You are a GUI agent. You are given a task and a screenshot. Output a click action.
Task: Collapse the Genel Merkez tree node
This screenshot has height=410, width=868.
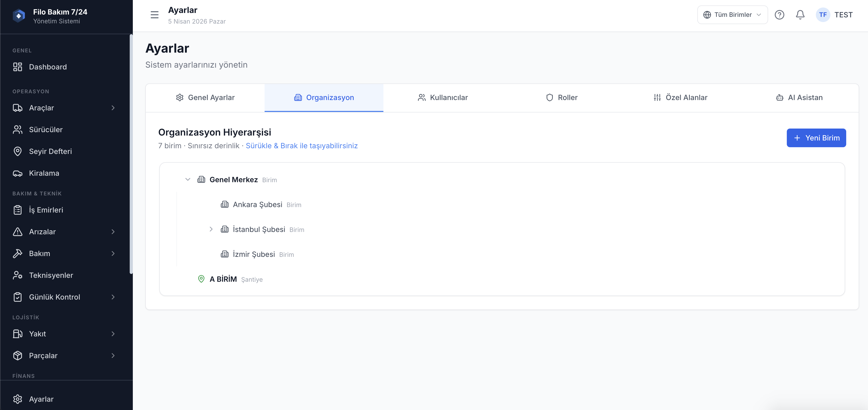coord(188,180)
